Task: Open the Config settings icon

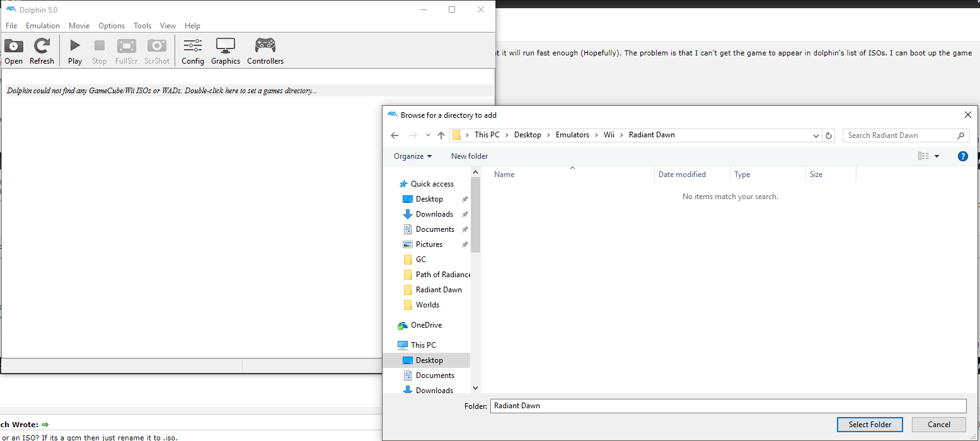Action: [193, 51]
